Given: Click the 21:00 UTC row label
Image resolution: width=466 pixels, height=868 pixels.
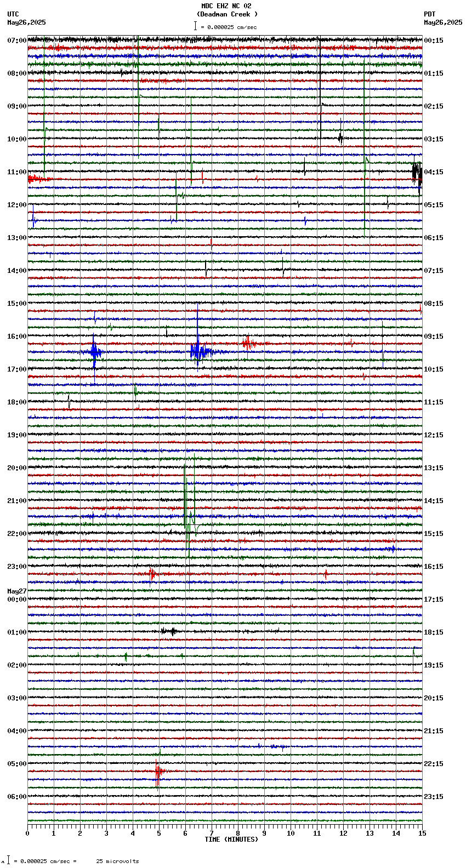Looking at the screenshot, I should [17, 501].
